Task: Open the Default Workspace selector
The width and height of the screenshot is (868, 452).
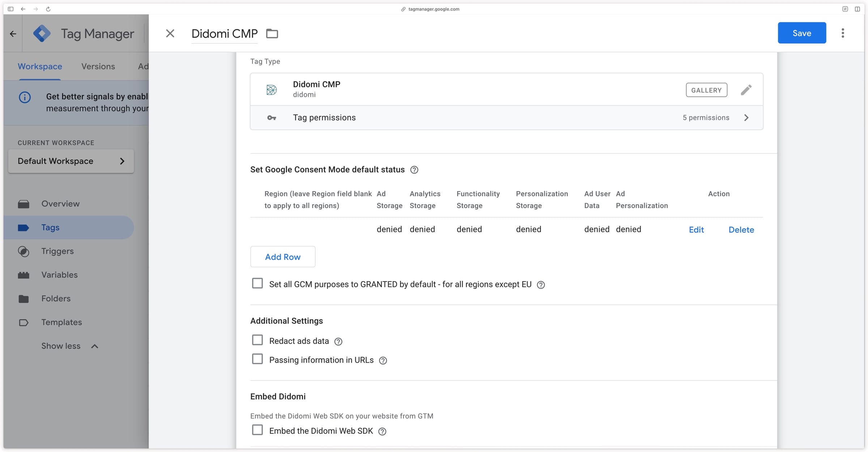Action: point(71,161)
